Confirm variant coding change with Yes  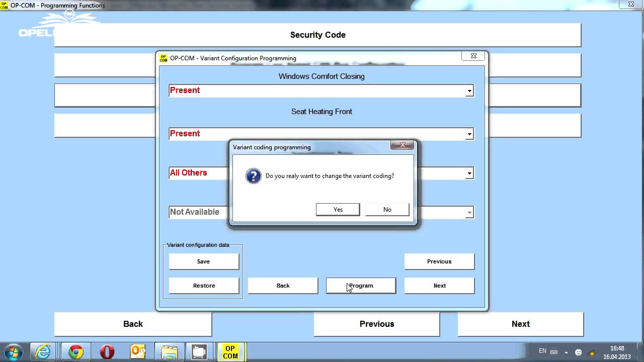click(x=338, y=210)
